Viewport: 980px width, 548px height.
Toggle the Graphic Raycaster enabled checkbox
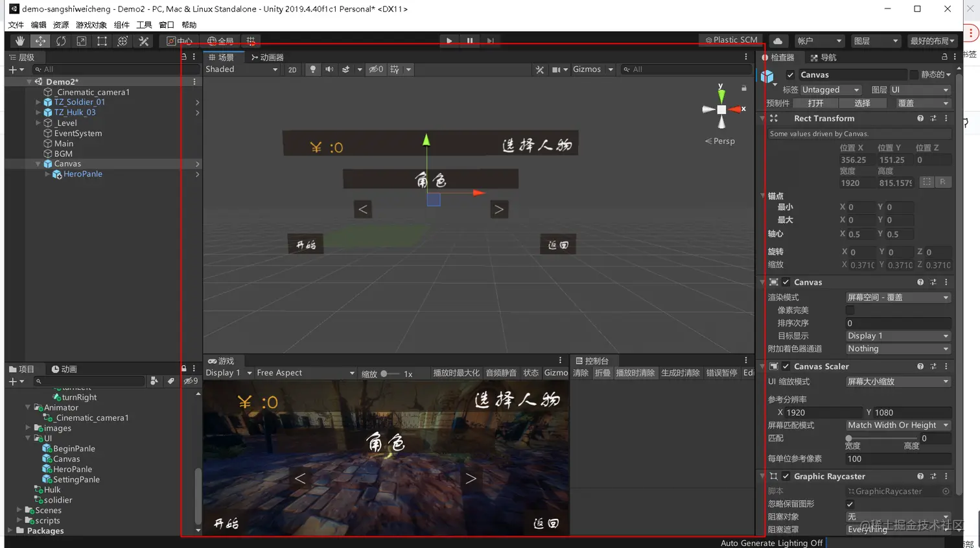(786, 476)
